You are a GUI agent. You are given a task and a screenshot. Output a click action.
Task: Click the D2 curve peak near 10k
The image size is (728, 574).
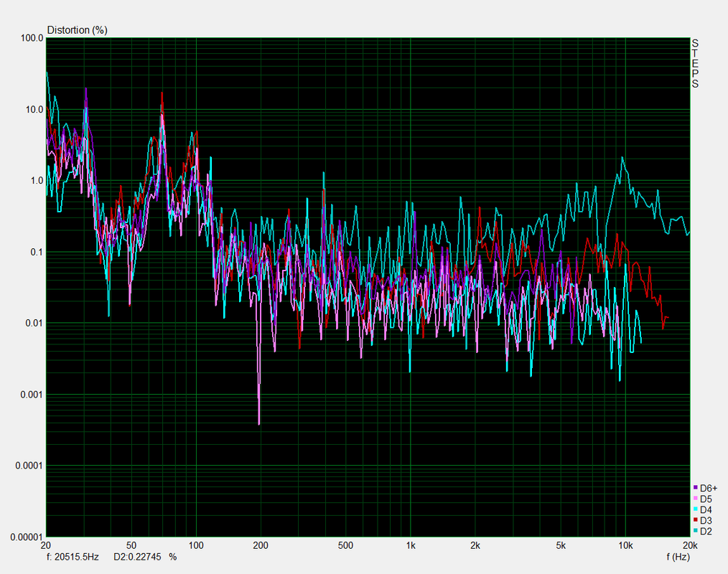click(x=622, y=159)
